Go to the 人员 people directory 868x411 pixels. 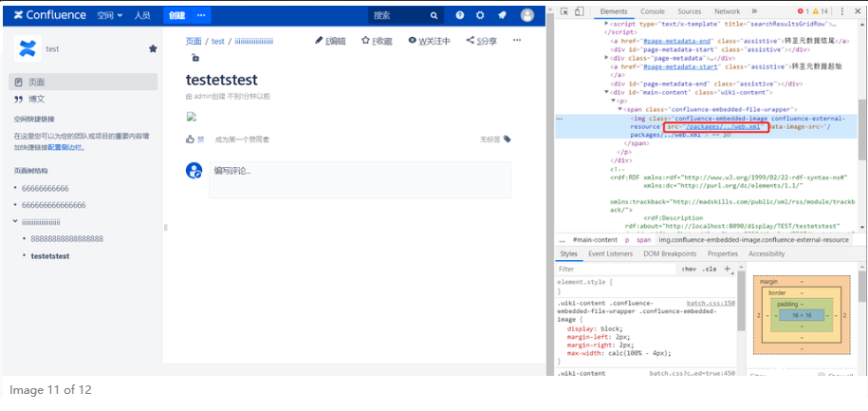coord(141,15)
